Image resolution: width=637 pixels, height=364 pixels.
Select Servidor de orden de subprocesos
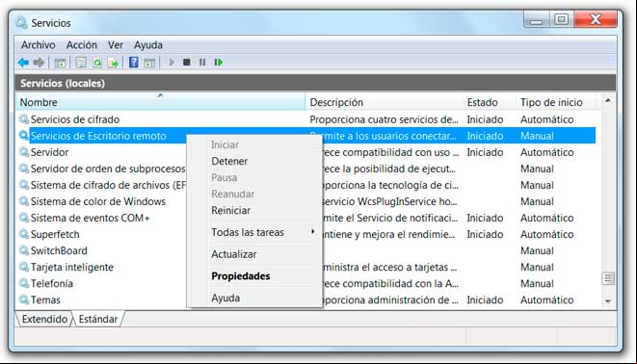(x=108, y=169)
